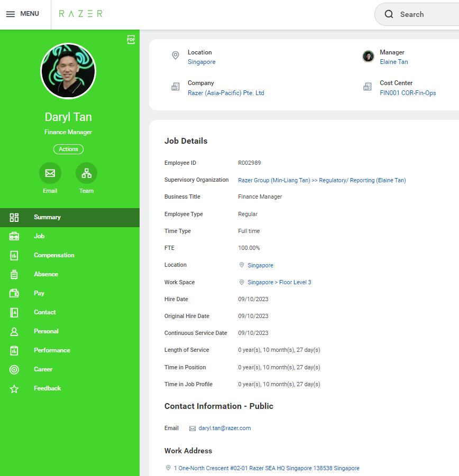Click the pin icon in Job Details Location row

[x=242, y=265]
